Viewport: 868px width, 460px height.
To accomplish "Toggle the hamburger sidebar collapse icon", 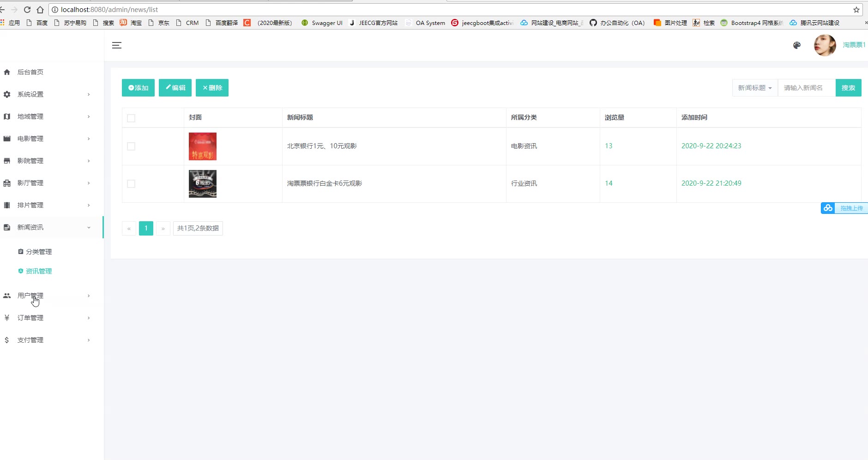I will pyautogui.click(x=117, y=45).
